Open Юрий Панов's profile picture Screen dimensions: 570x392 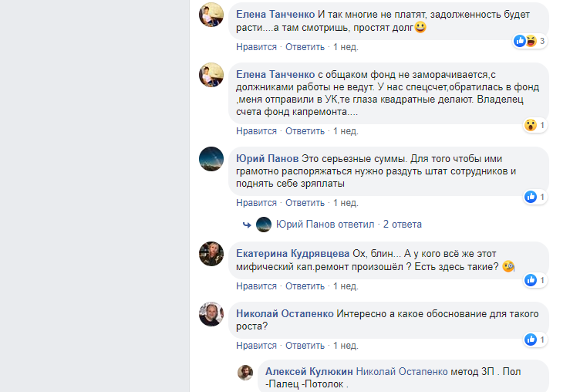pos(211,158)
